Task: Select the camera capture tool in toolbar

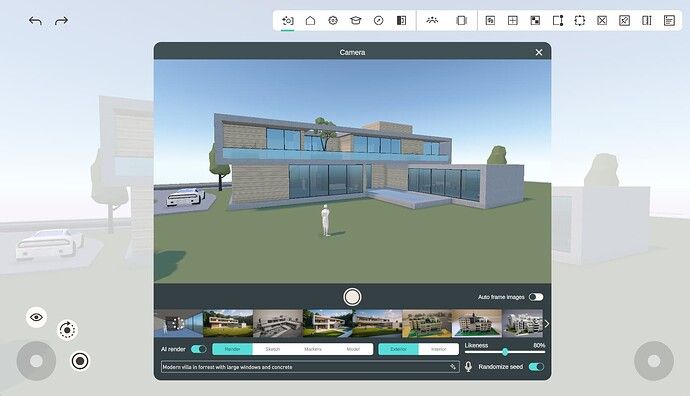Action: coord(287,21)
